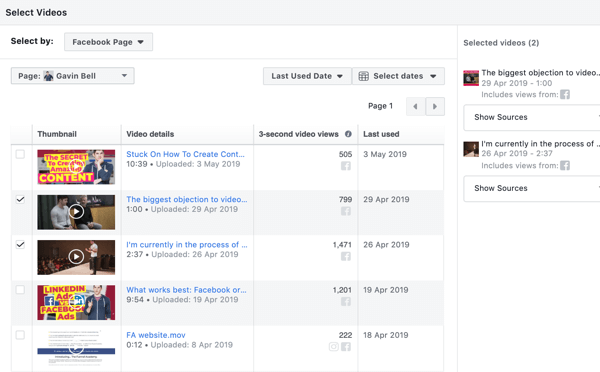Open The biggest objection to video... link
The width and height of the screenshot is (600, 372).
point(187,199)
